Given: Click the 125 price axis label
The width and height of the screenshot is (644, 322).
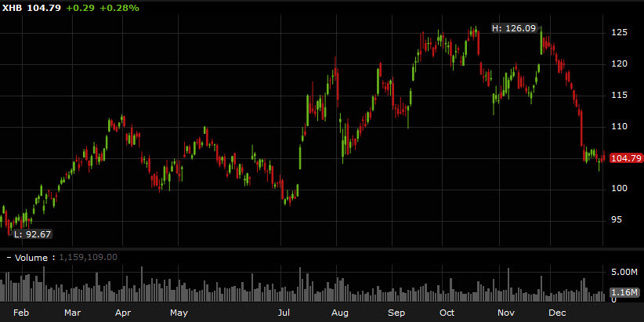Looking at the screenshot, I should pos(620,32).
